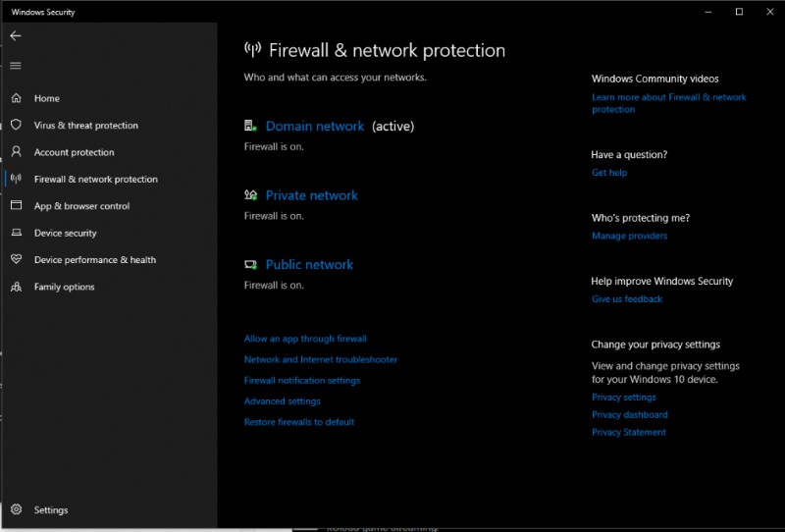The height and width of the screenshot is (532, 785).
Task: Open Advanced settings link
Action: [283, 401]
